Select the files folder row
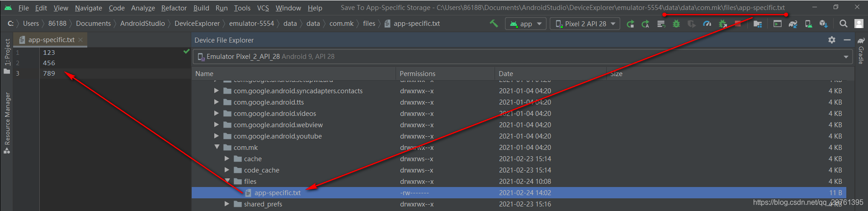 point(519,181)
